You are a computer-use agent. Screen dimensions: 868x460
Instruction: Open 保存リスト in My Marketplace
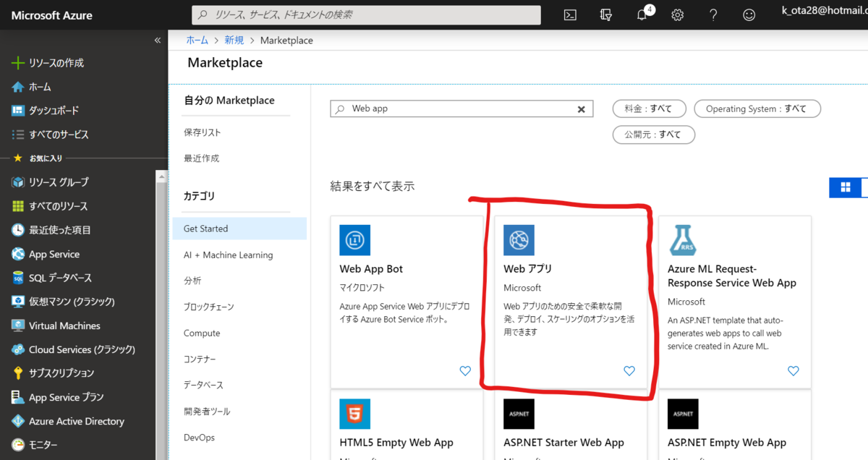point(203,132)
